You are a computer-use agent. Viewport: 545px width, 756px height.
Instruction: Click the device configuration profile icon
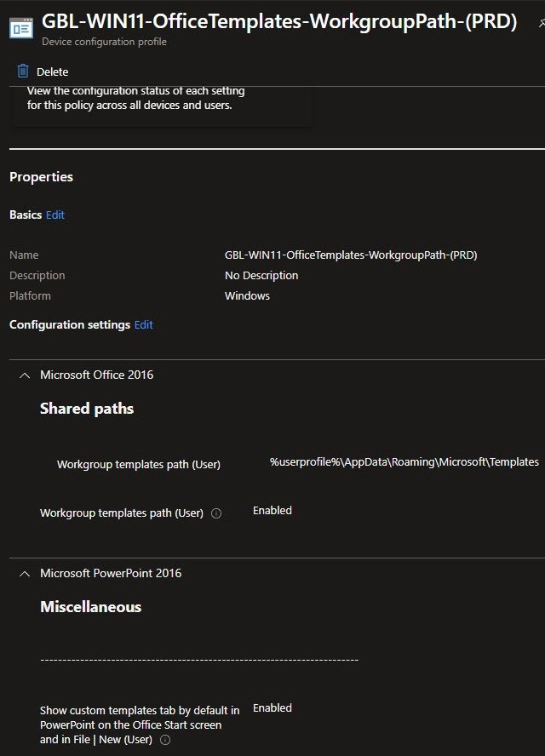coord(21,27)
